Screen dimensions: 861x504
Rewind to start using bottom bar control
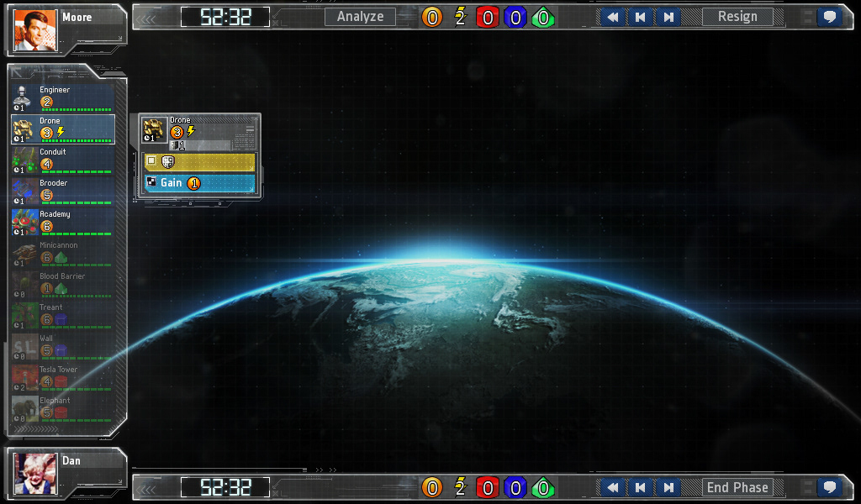pos(612,487)
